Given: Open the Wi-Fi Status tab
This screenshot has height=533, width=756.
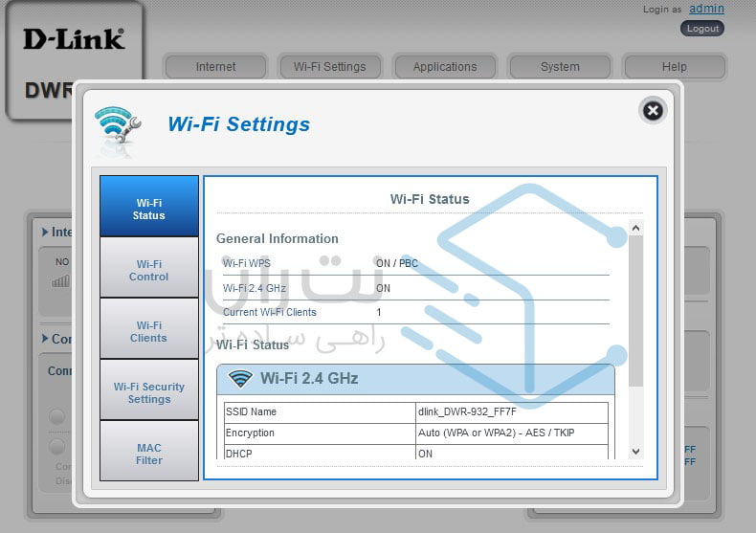Looking at the screenshot, I should pyautogui.click(x=149, y=209).
